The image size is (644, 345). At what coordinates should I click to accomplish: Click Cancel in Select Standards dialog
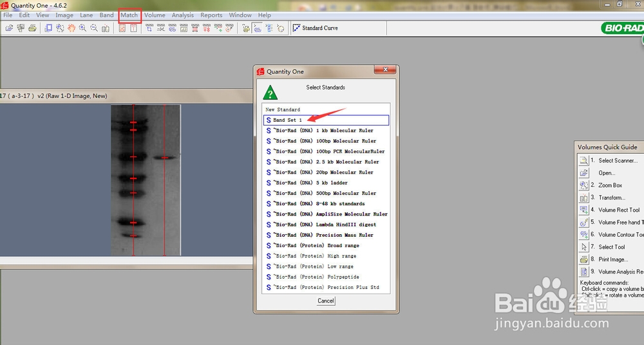click(326, 301)
